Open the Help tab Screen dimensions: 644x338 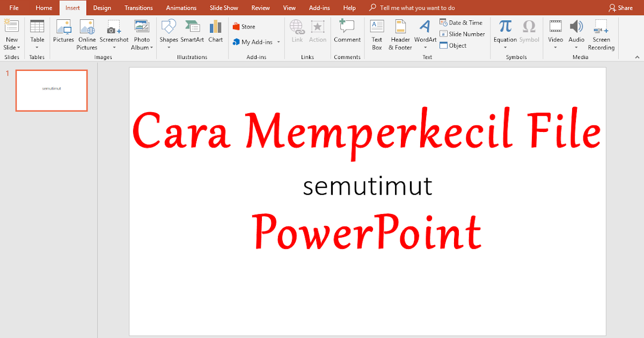349,8
